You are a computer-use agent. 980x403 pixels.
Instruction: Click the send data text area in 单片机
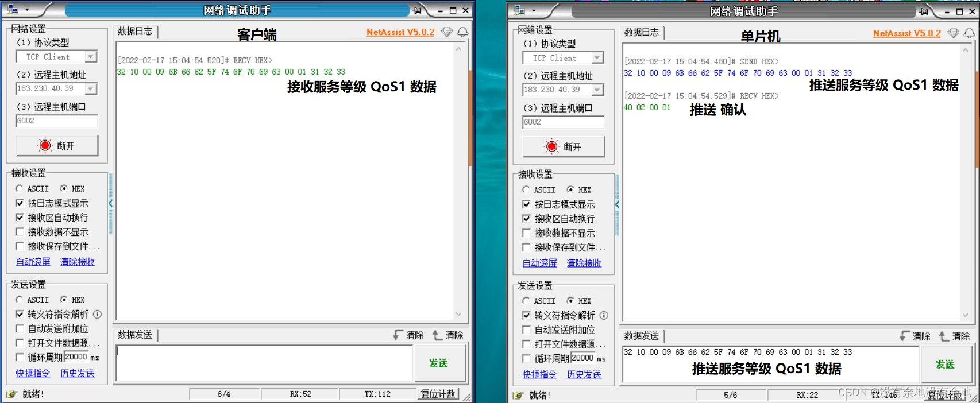771,365
